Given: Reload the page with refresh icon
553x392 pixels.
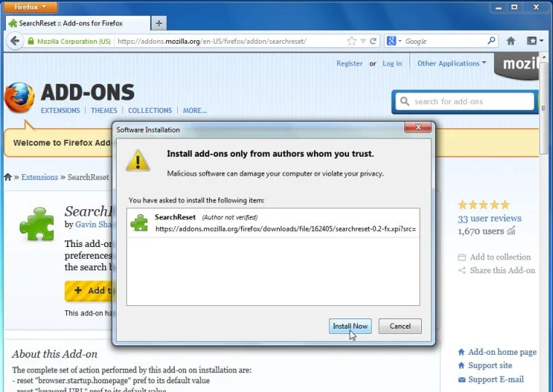Looking at the screenshot, I should click(373, 42).
